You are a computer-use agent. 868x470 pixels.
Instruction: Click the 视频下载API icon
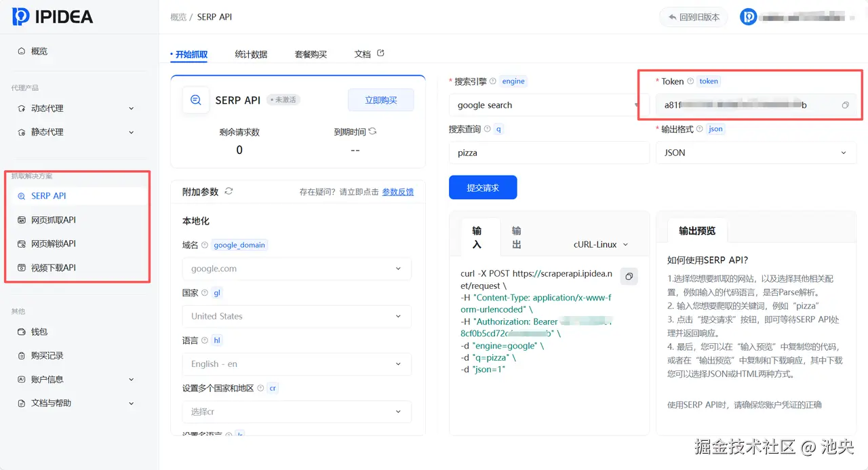pos(22,268)
